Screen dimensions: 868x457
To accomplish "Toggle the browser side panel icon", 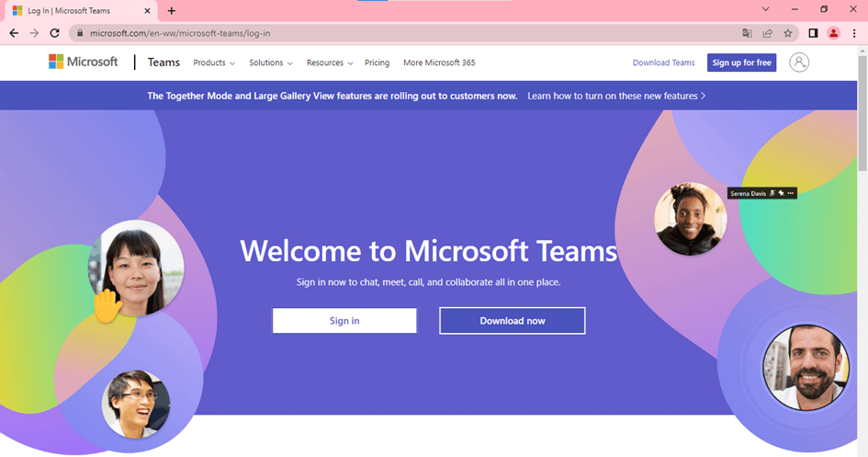I will point(813,33).
